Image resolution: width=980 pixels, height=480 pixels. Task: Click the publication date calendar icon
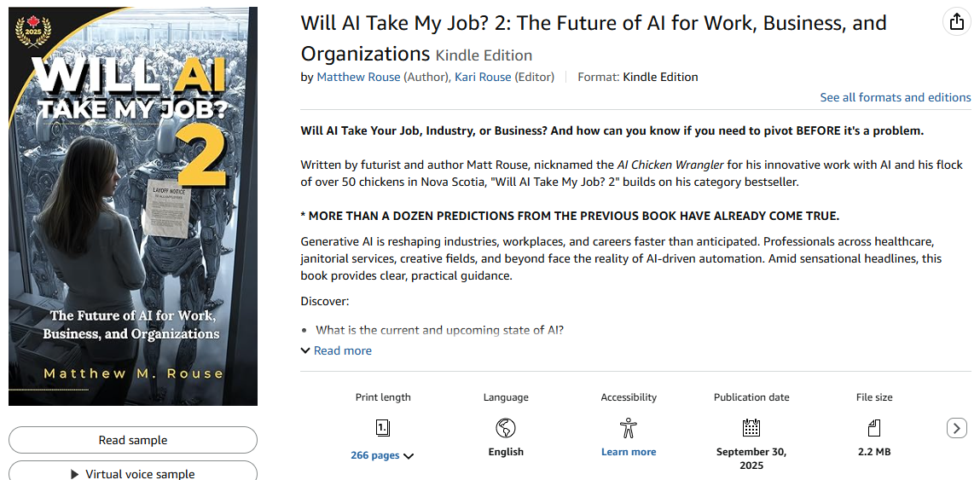[x=751, y=427]
